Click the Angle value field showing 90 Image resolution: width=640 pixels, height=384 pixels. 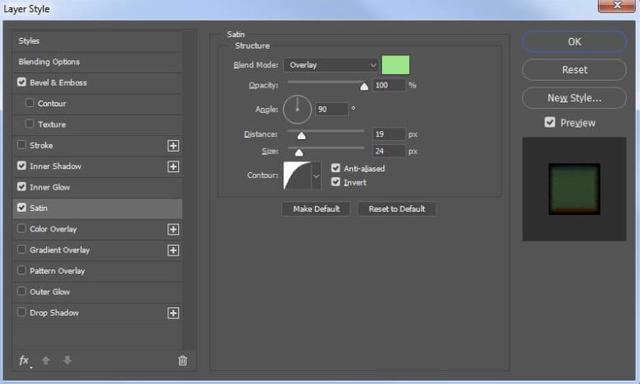point(331,109)
